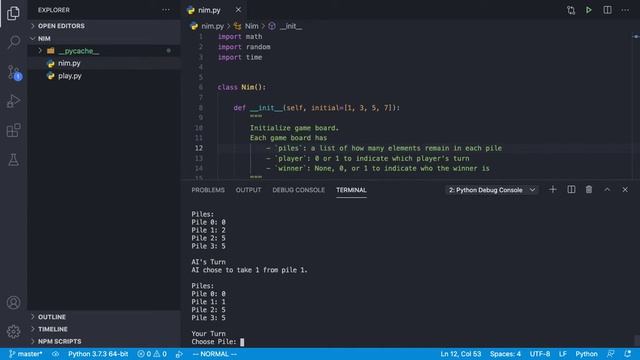The width and height of the screenshot is (640, 360).
Task: Click the NORMAL vim mode indicator
Action: 215,354
